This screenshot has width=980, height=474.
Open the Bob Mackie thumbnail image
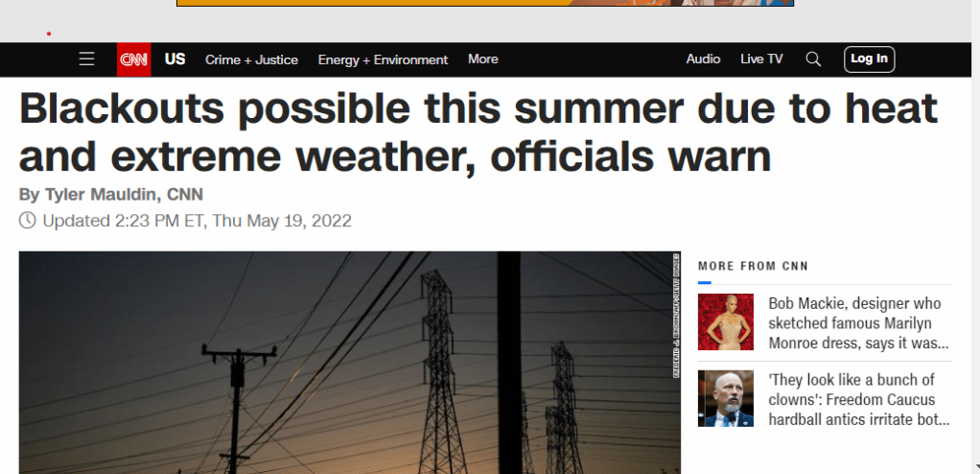[x=726, y=322]
